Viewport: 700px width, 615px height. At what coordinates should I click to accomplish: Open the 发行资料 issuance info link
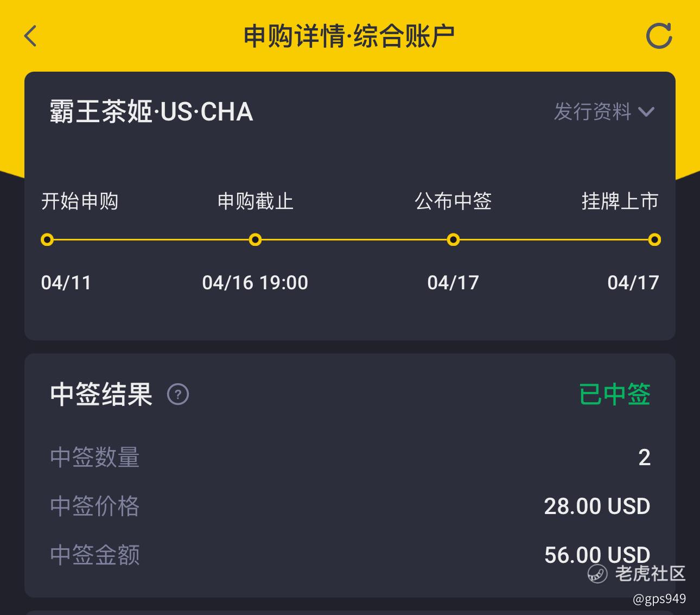coord(593,112)
